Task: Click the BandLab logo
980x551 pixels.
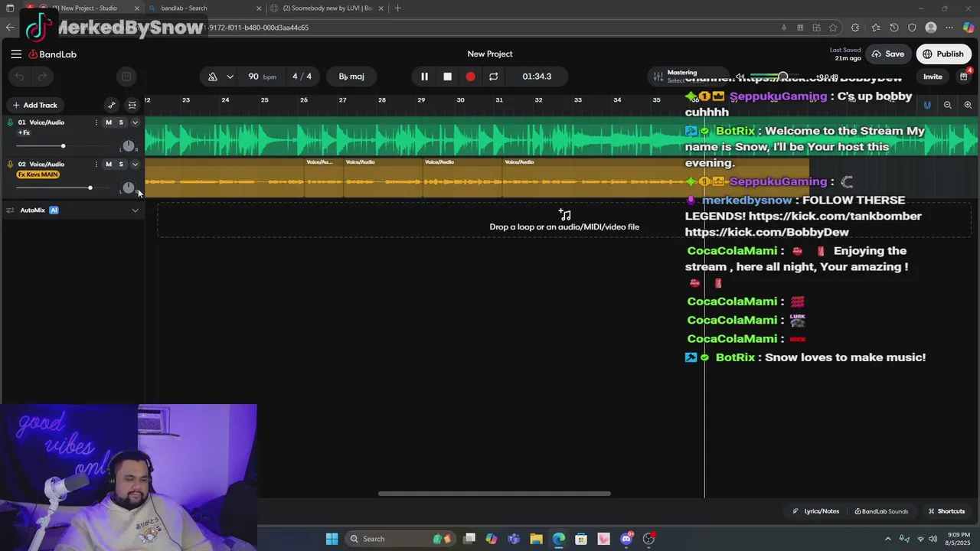Action: coord(53,54)
